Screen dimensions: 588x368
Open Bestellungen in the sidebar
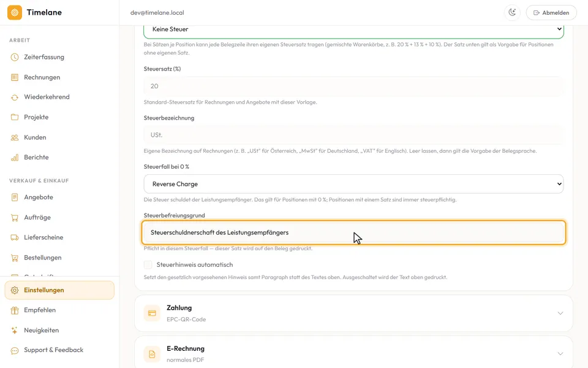tap(59, 258)
